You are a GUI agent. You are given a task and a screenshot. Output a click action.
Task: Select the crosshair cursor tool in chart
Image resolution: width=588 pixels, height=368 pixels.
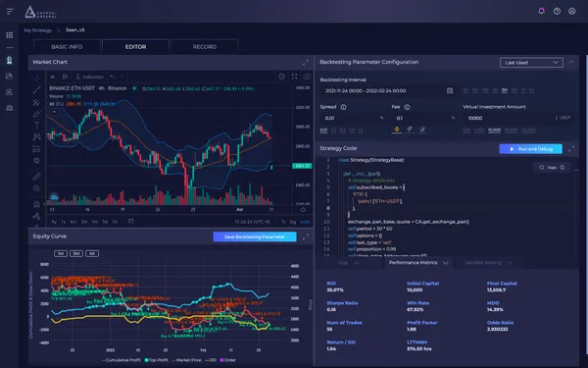coord(36,78)
